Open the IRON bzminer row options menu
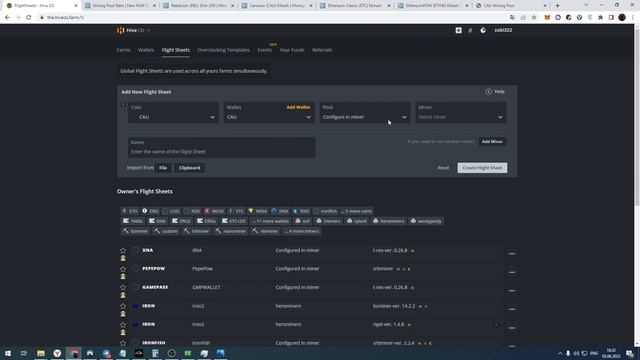Image resolution: width=640 pixels, height=360 pixels. 512,309
